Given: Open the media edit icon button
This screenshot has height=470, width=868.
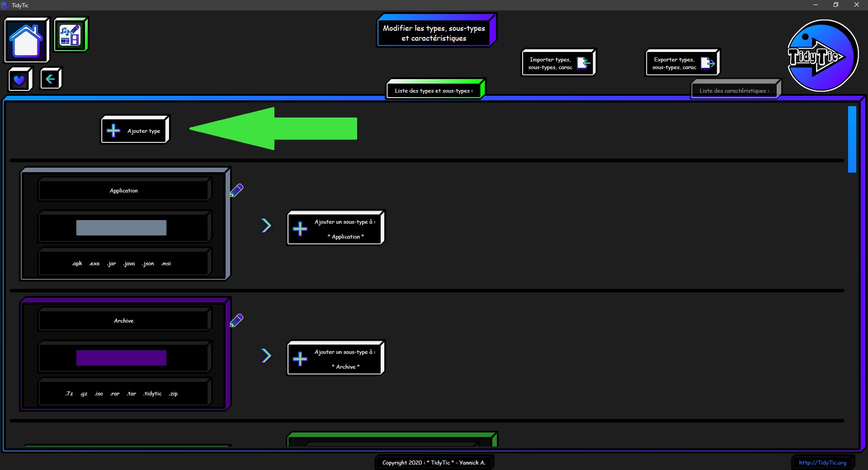Looking at the screenshot, I should 71,35.
